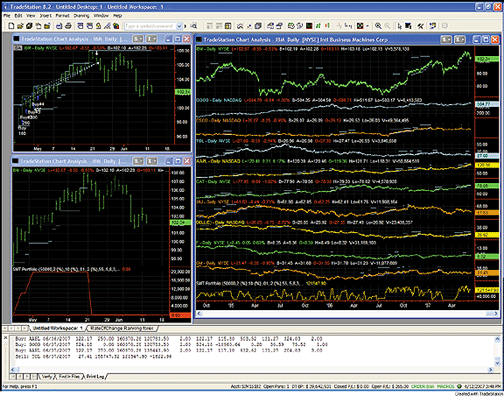Open the S dropdown on top-left chart
The height and width of the screenshot is (396, 504).
pos(138,39)
